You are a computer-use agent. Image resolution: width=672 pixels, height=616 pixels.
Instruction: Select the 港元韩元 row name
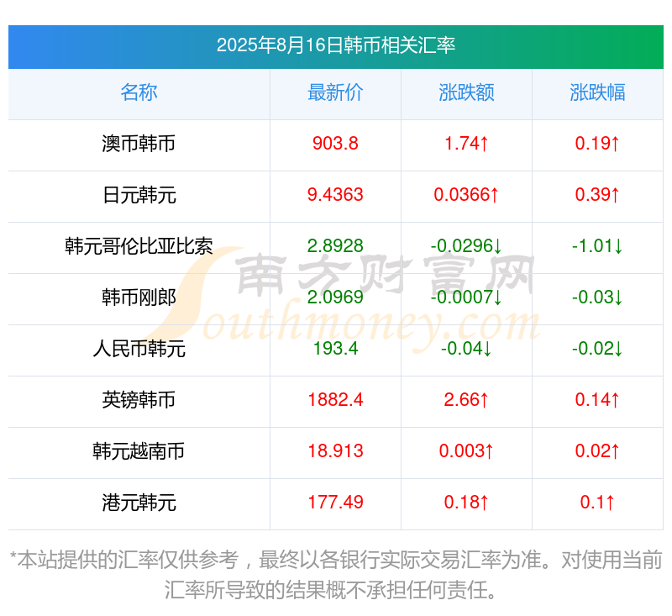[139, 503]
